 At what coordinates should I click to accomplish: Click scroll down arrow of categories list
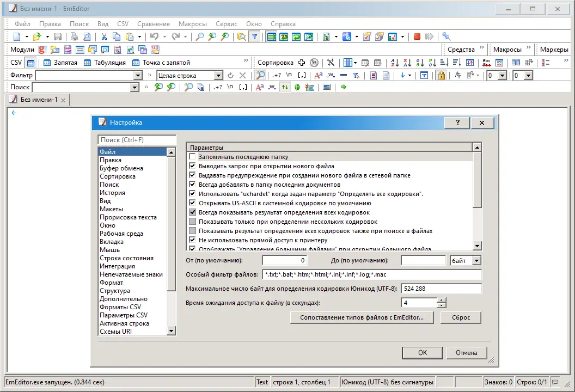point(171,331)
